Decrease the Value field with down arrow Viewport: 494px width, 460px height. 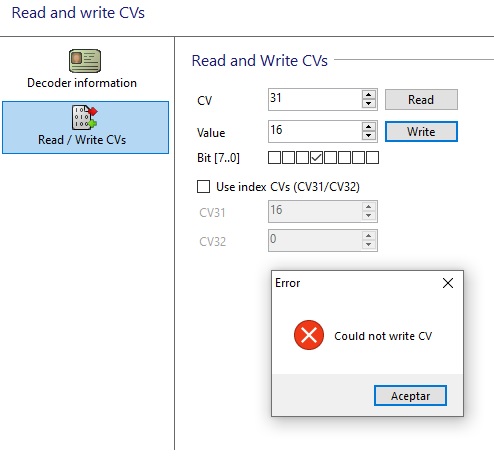(368, 135)
